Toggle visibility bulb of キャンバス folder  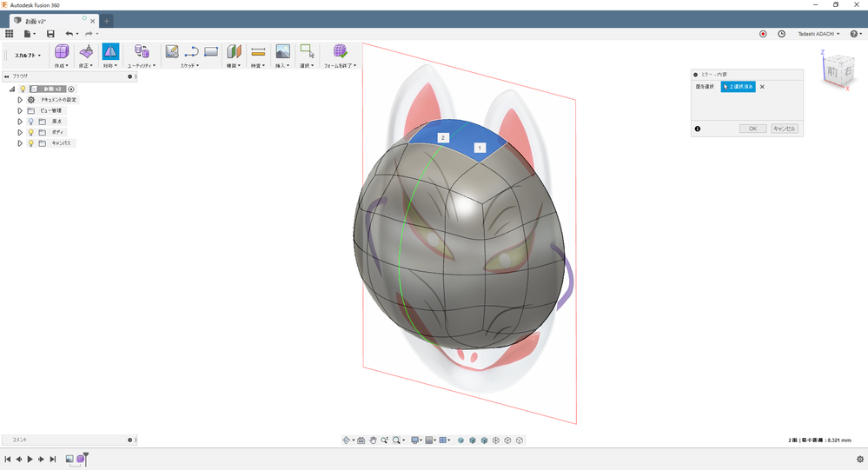(x=30, y=142)
